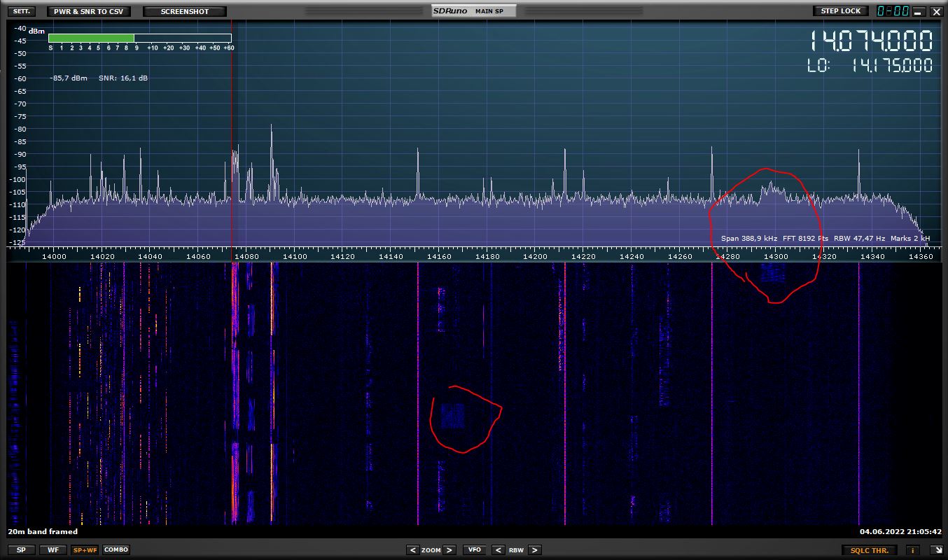Click the resize-corner arrow icon

(x=935, y=550)
